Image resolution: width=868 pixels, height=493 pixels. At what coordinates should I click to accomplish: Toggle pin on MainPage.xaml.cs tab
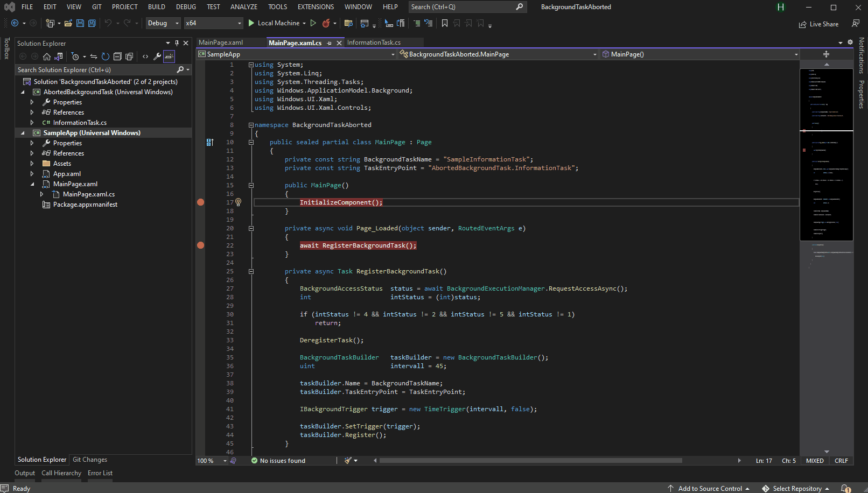330,43
